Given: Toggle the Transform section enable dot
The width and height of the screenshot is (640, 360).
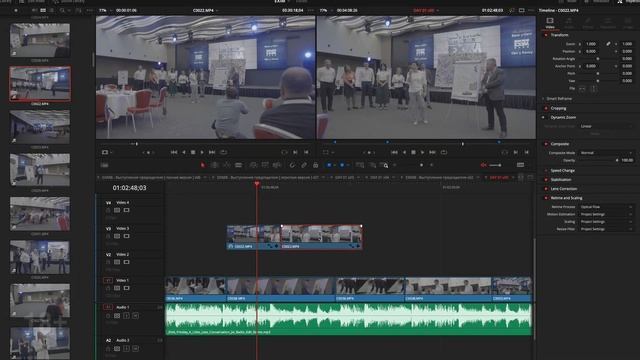Looking at the screenshot, I should (x=546, y=35).
